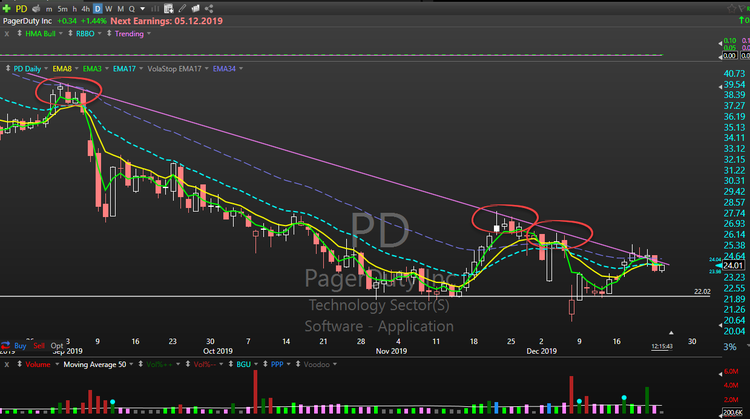Open the Volume indicator menu

[57, 364]
